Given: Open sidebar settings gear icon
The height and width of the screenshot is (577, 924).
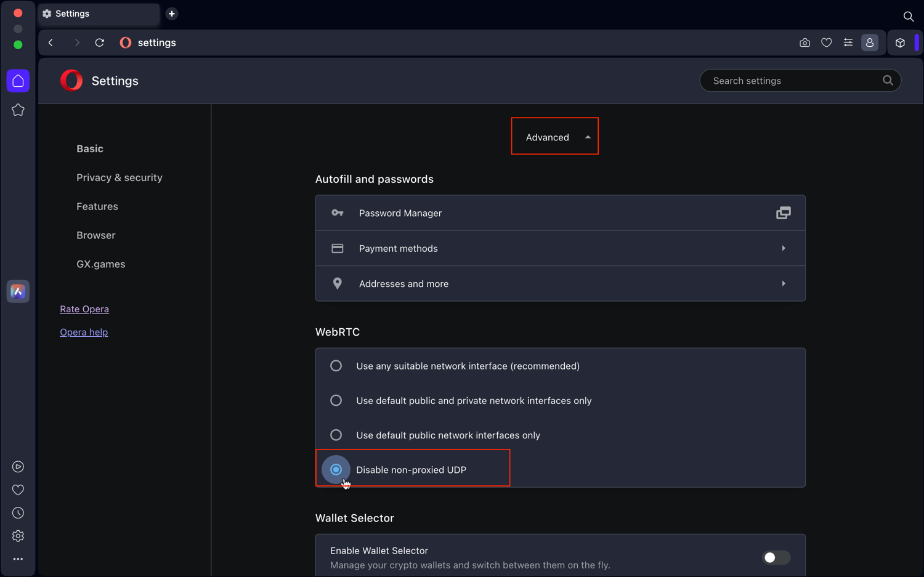Looking at the screenshot, I should pyautogui.click(x=18, y=536).
